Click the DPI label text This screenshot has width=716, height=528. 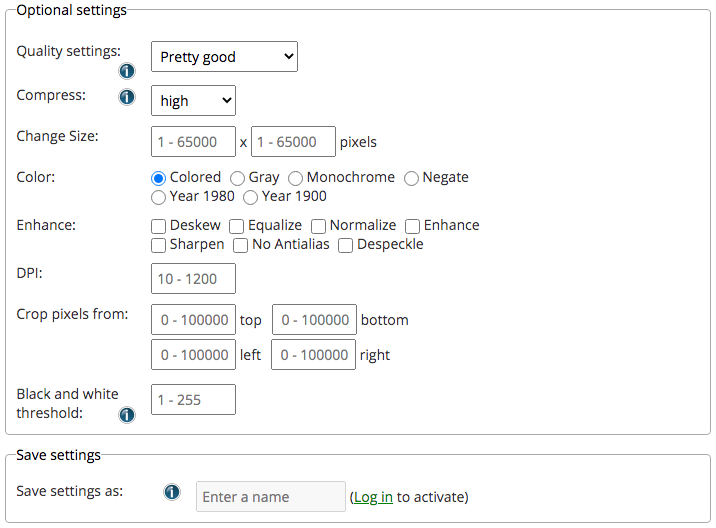[29, 273]
